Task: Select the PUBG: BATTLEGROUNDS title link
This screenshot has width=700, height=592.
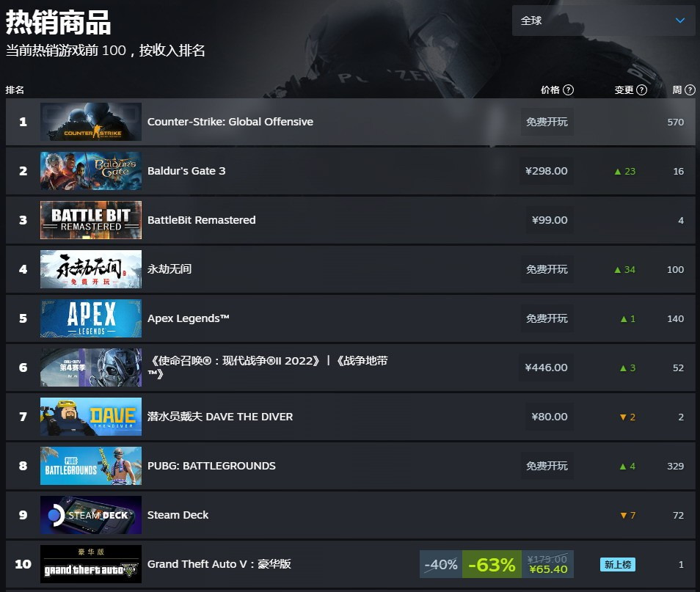Action: (x=211, y=466)
